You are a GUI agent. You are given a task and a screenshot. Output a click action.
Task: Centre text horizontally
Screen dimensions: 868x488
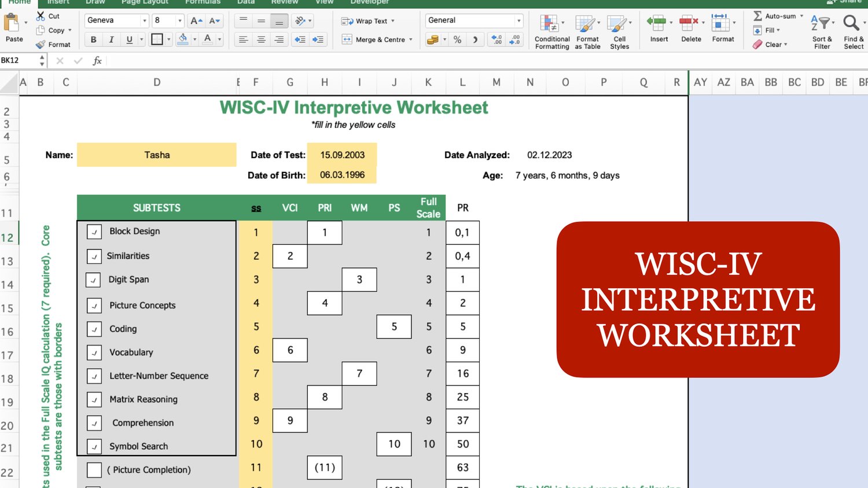pyautogui.click(x=262, y=39)
